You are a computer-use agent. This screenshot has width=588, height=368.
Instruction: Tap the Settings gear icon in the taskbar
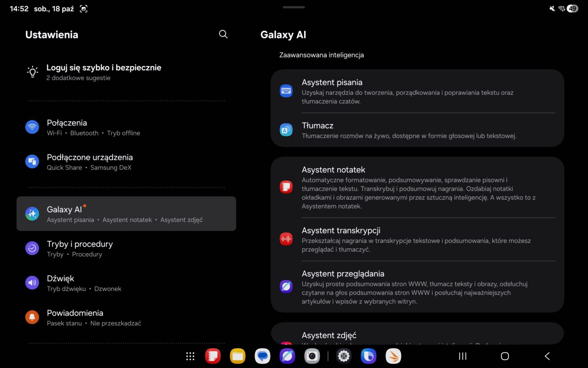click(344, 356)
